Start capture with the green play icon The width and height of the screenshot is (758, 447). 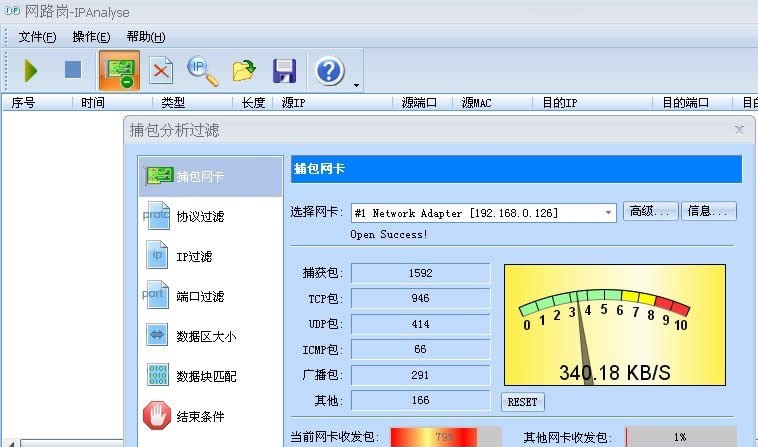click(30, 71)
